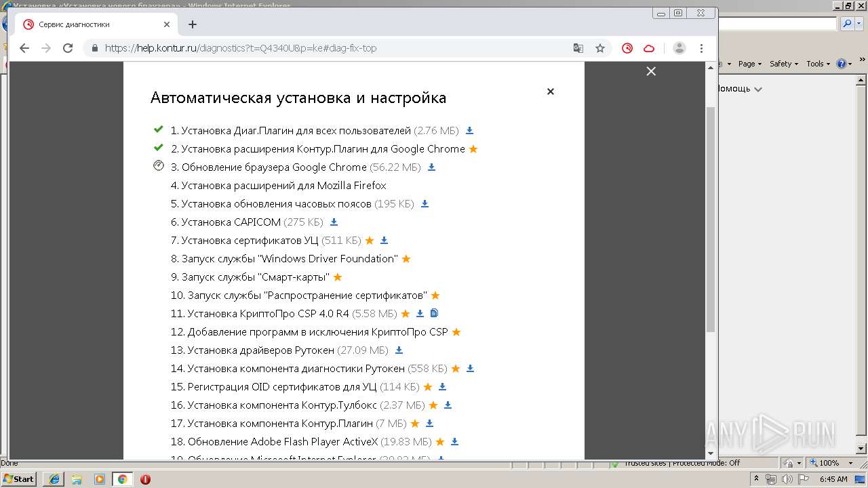Go back in Chrome navigation
This screenshot has height=488, width=868.
pos(24,48)
